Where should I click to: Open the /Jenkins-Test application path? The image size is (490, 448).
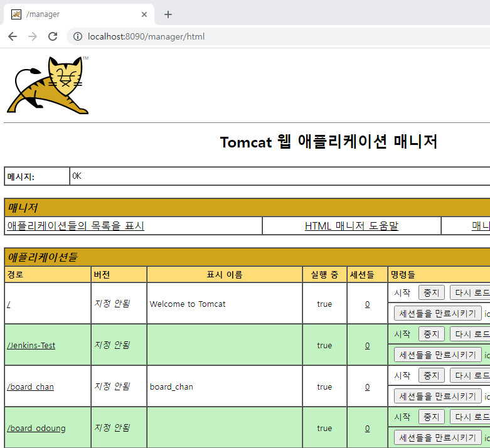tap(31, 346)
